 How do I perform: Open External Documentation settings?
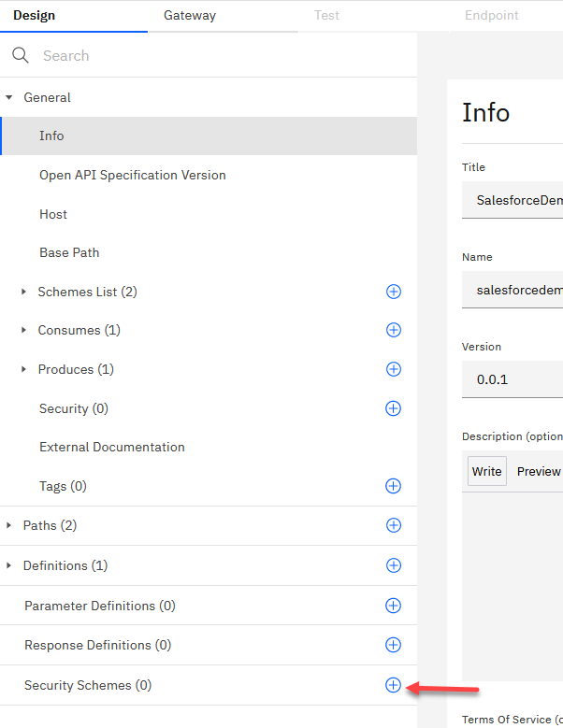111,447
